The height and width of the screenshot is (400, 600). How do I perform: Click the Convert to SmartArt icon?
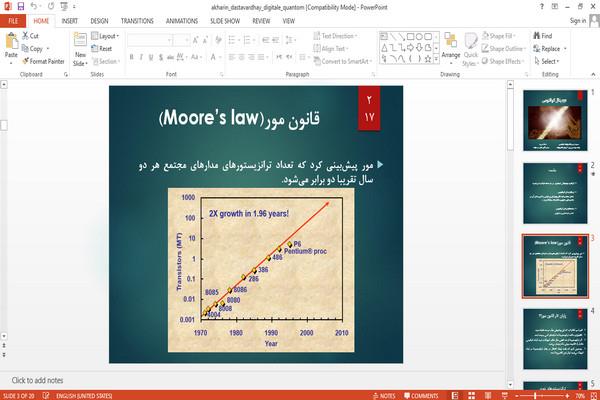[x=317, y=61]
